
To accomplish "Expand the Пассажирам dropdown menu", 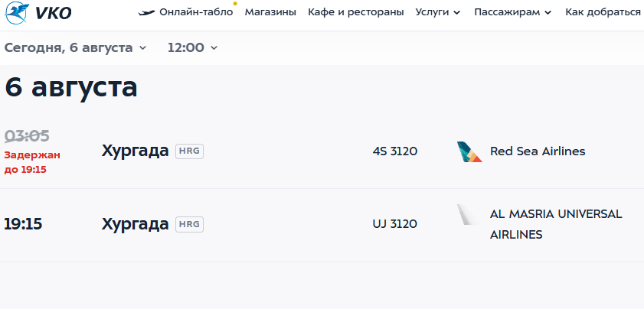I will point(512,12).
